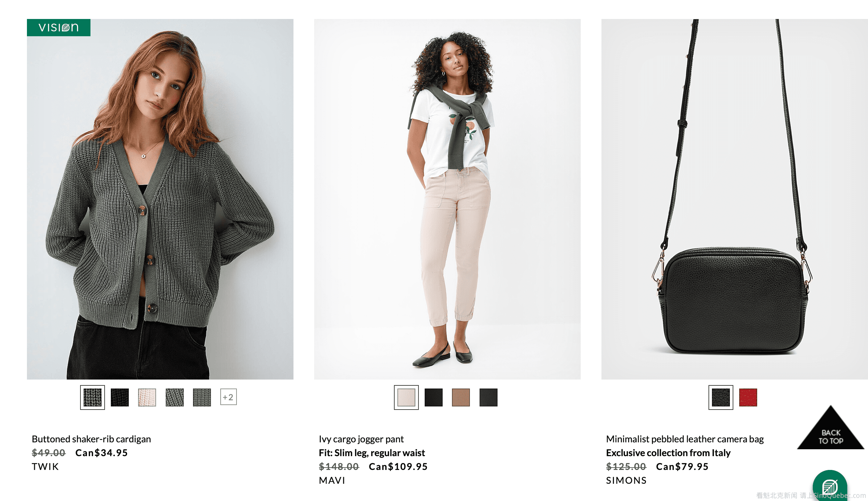Click the green Vision badge on cardigan
Image resolution: width=868 pixels, height=501 pixels.
(x=59, y=28)
